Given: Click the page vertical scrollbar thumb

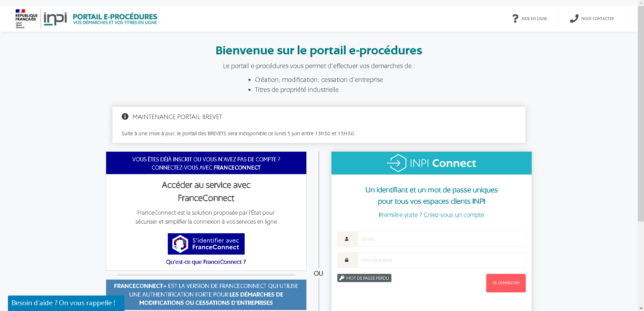Looking at the screenshot, I should (641, 114).
